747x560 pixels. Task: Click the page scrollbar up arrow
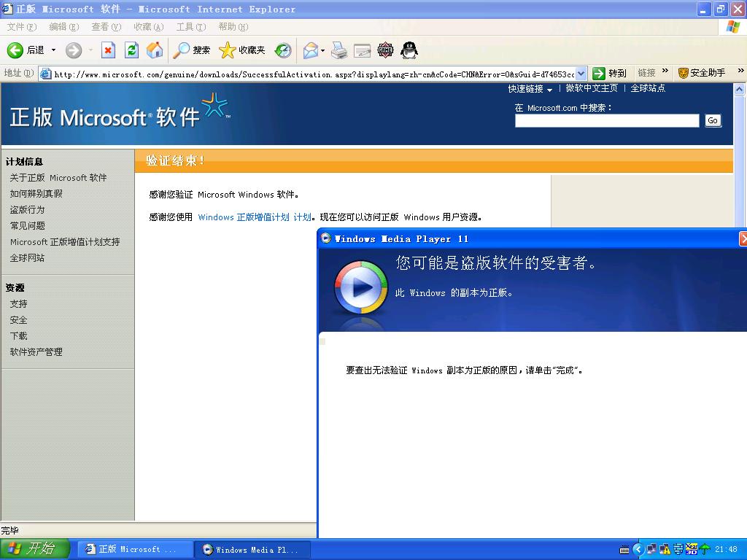[740, 89]
